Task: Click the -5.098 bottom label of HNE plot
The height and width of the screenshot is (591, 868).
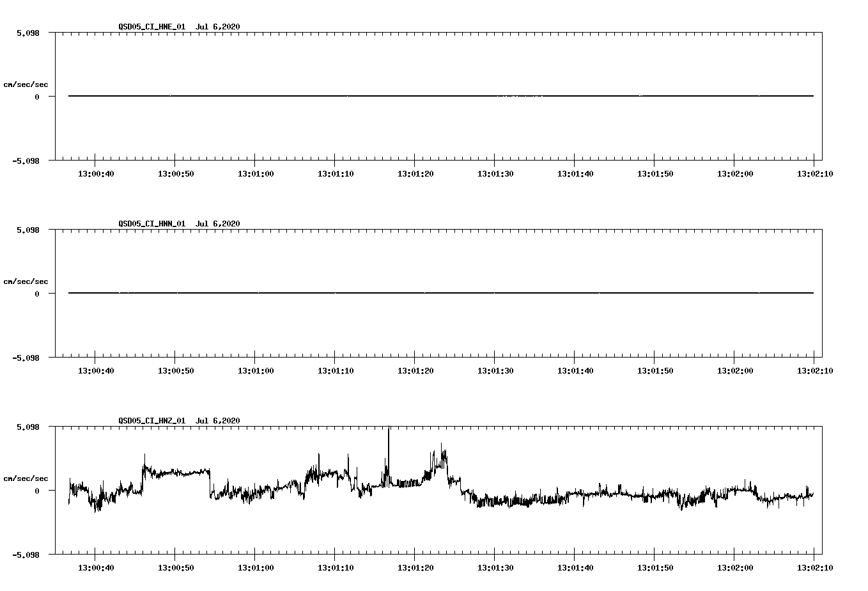Action: coord(26,161)
